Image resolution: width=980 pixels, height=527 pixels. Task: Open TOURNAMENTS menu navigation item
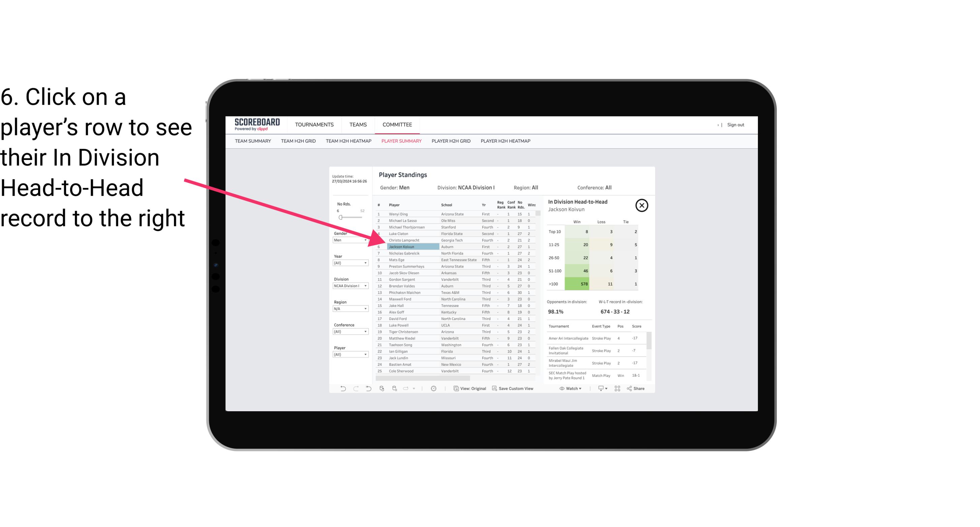tap(314, 124)
